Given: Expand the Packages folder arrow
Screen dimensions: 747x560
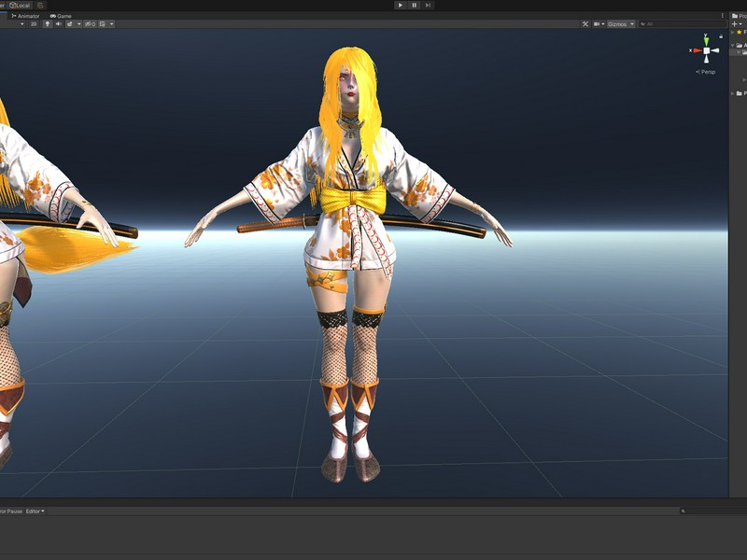Looking at the screenshot, I should point(733,93).
